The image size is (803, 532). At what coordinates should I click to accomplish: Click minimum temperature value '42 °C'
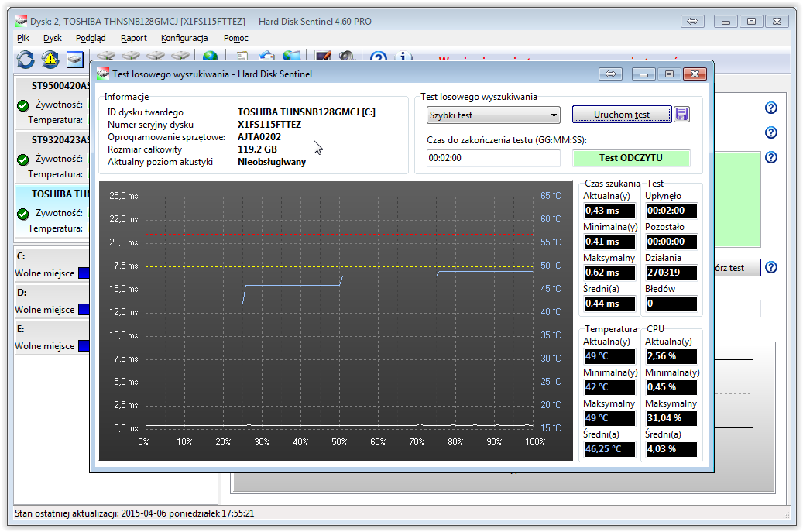click(x=609, y=387)
